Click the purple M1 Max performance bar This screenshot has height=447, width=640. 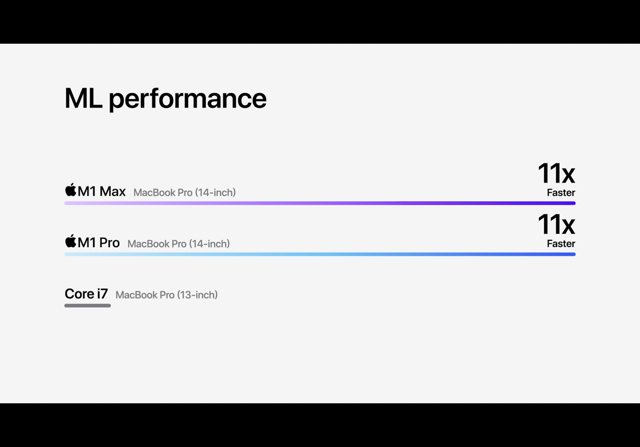(320, 203)
